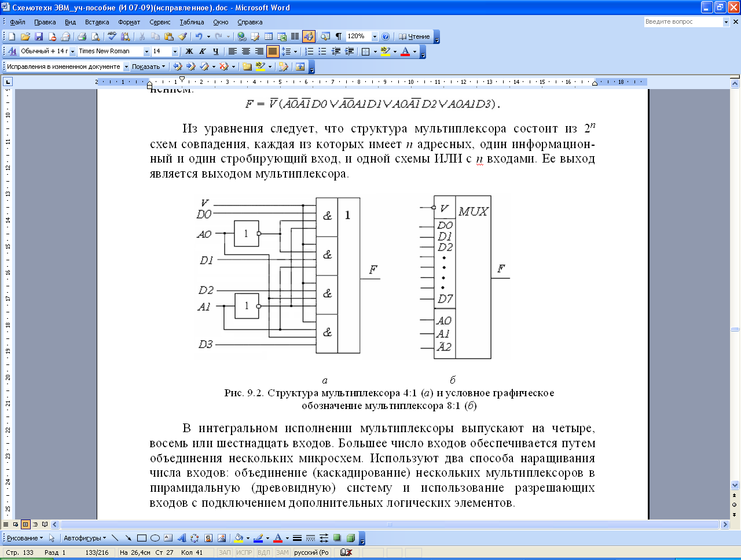Insert an Excel worksheet
The width and height of the screenshot is (741, 560).
click(x=282, y=36)
